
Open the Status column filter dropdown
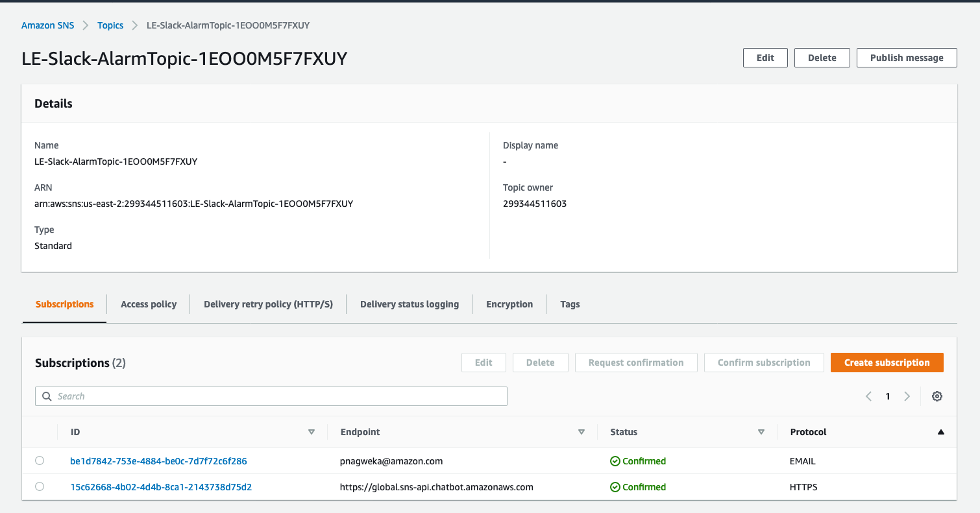click(761, 431)
